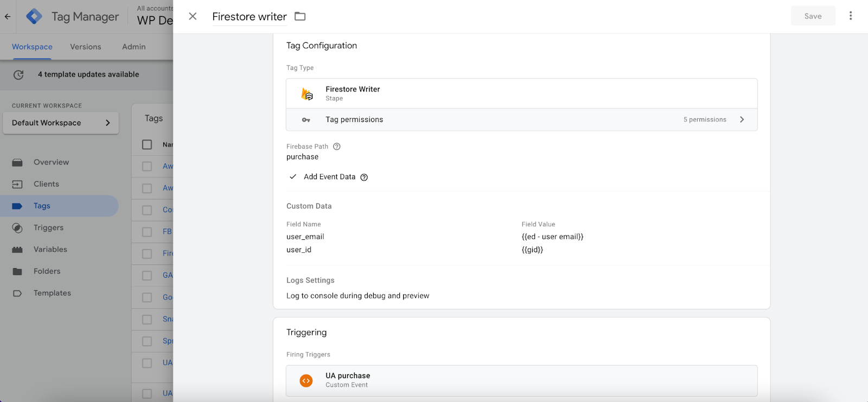Open Firebase Path help icon
The width and height of the screenshot is (868, 402).
337,146
